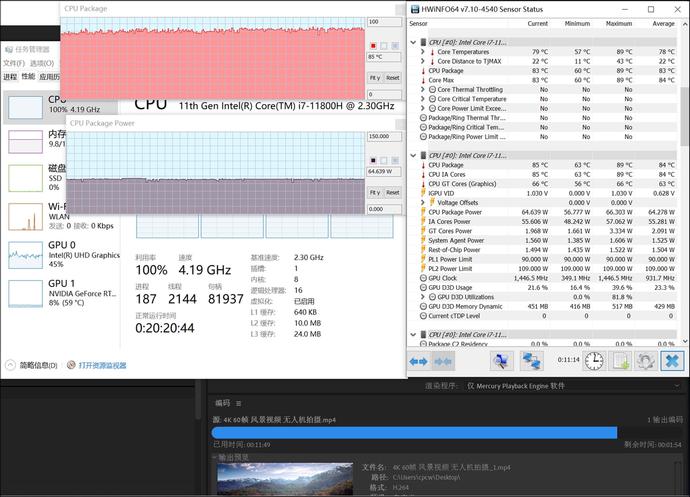Select CPU thumbnail graph in Task Manager sidebar
The image size is (690, 497).
point(26,107)
